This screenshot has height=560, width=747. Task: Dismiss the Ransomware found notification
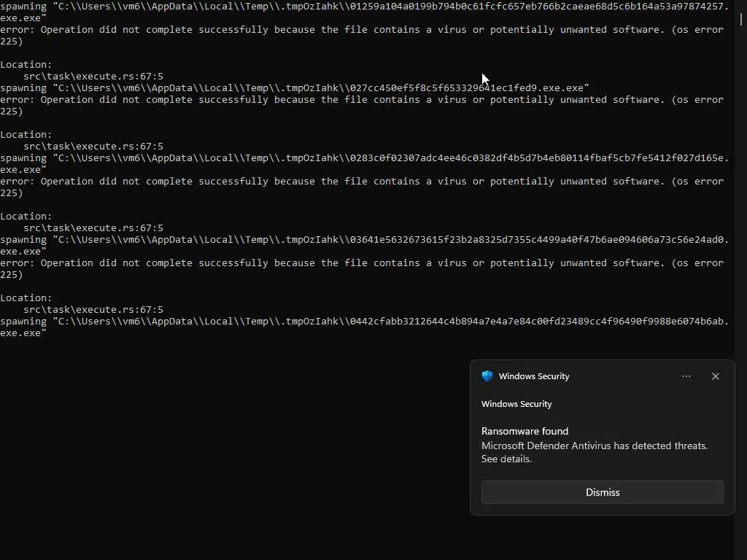pos(602,492)
